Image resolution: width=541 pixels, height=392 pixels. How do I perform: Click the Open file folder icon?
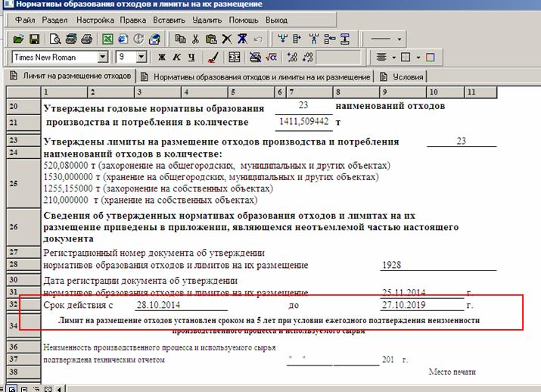[x=18, y=39]
